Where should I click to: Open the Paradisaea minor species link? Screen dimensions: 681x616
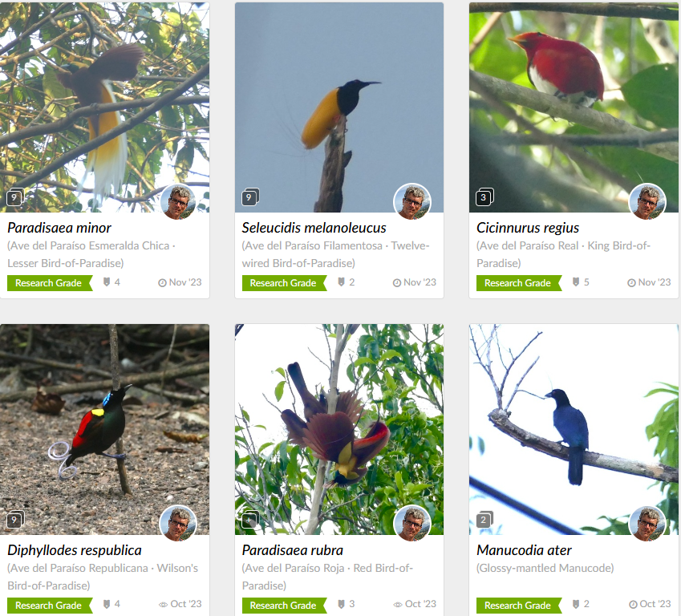point(59,228)
